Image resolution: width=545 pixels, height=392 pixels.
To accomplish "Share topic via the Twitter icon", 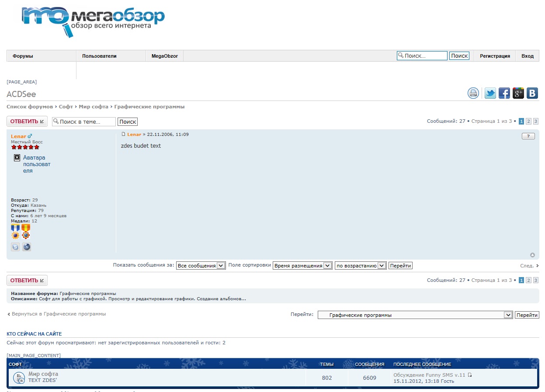I will tap(490, 93).
